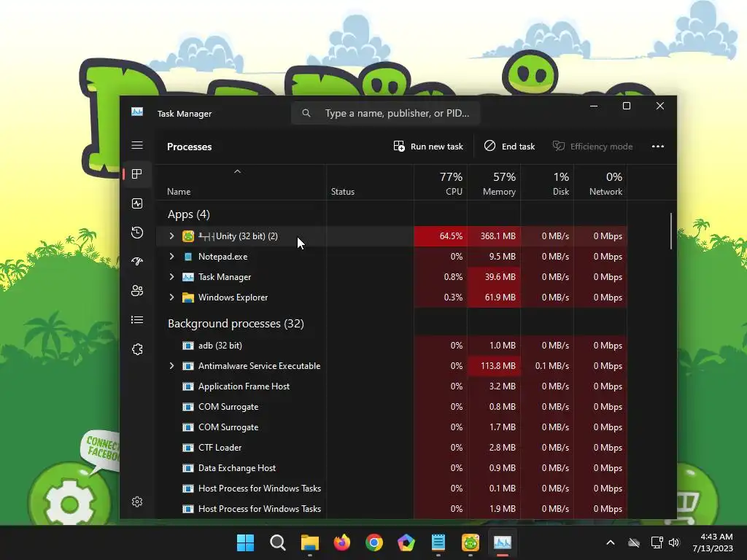This screenshot has width=747, height=560.
Task: Open the Task Manager hamburger navigation menu
Action: (x=137, y=145)
